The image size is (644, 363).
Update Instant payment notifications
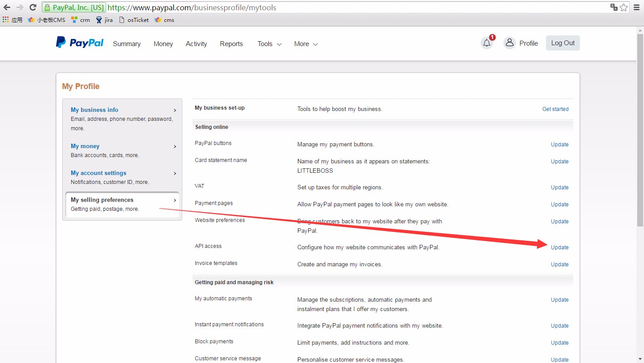[x=559, y=326]
